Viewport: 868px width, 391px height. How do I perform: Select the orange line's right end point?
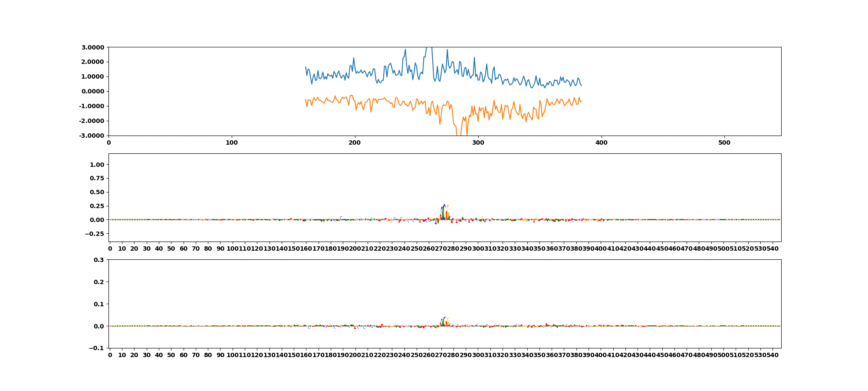coord(582,101)
